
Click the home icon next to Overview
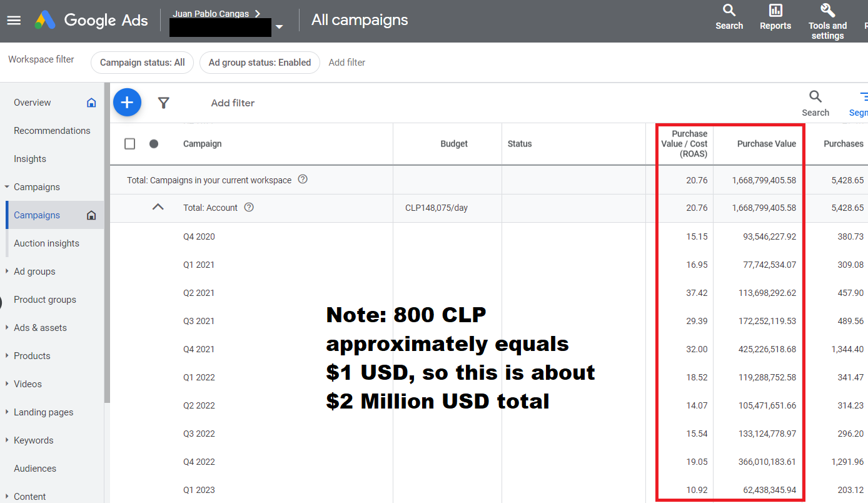click(x=91, y=103)
